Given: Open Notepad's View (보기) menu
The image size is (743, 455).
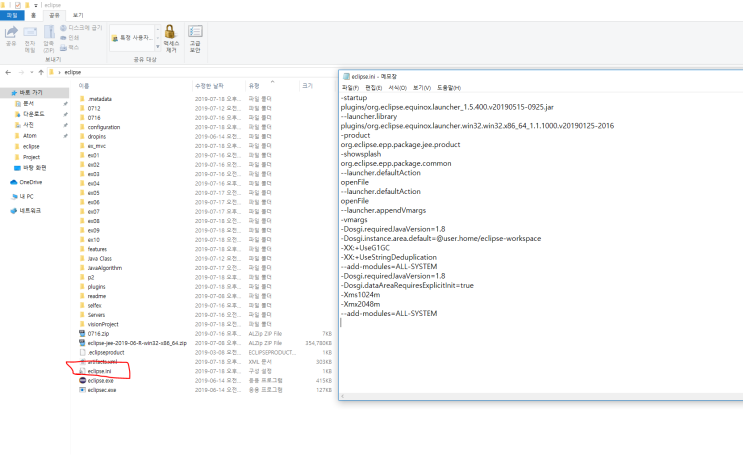Looking at the screenshot, I should click(x=422, y=88).
